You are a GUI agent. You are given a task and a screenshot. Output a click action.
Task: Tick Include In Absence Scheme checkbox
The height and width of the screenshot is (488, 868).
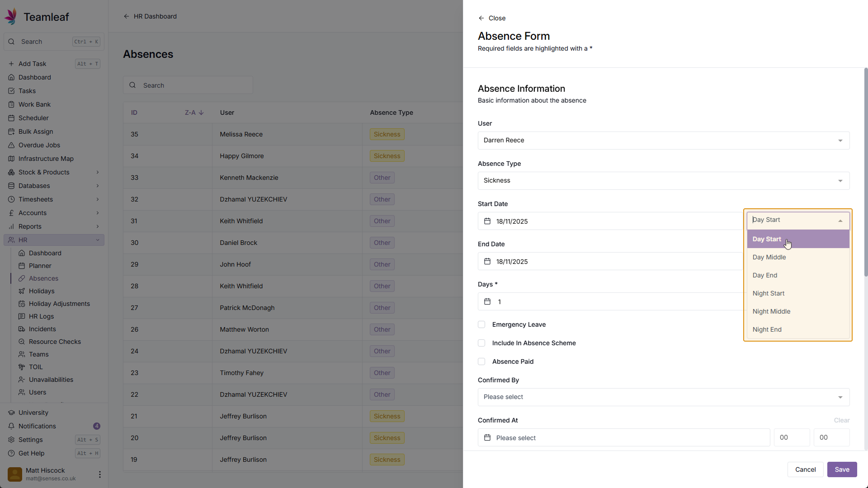[481, 343]
